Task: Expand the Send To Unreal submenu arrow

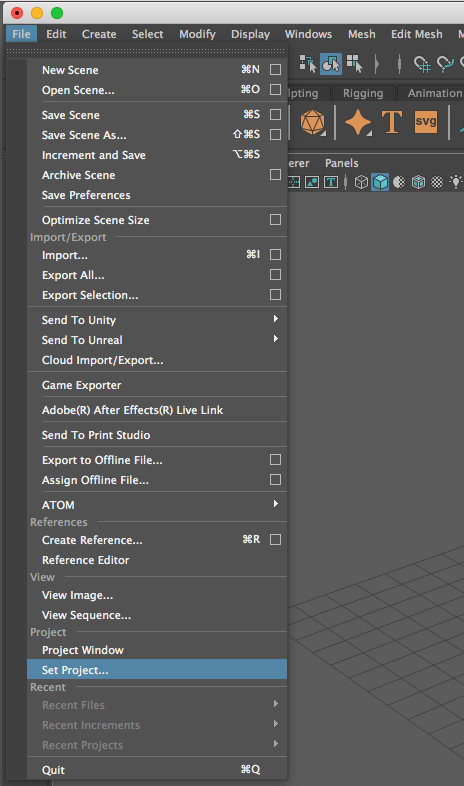Action: coord(276,339)
